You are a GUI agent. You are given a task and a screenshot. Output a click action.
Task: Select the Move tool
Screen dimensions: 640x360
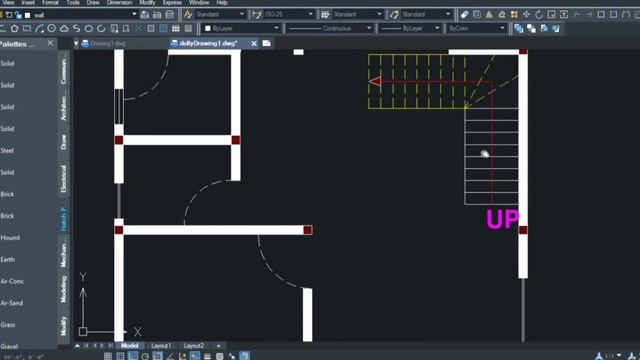click(x=527, y=15)
